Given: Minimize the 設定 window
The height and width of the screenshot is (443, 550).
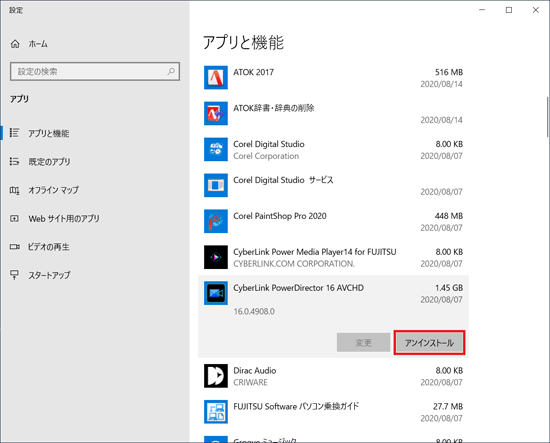Looking at the screenshot, I should [482, 10].
